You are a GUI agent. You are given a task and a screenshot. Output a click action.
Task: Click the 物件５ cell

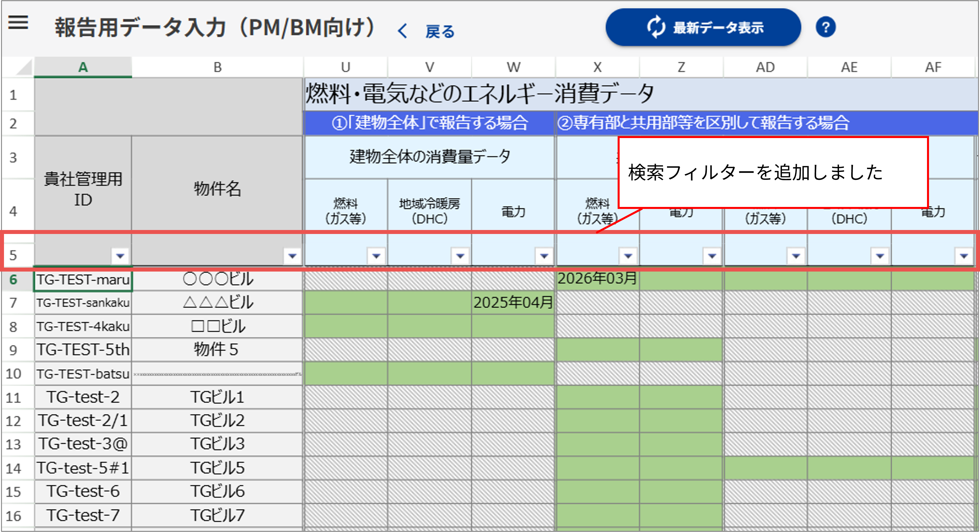coord(217,350)
